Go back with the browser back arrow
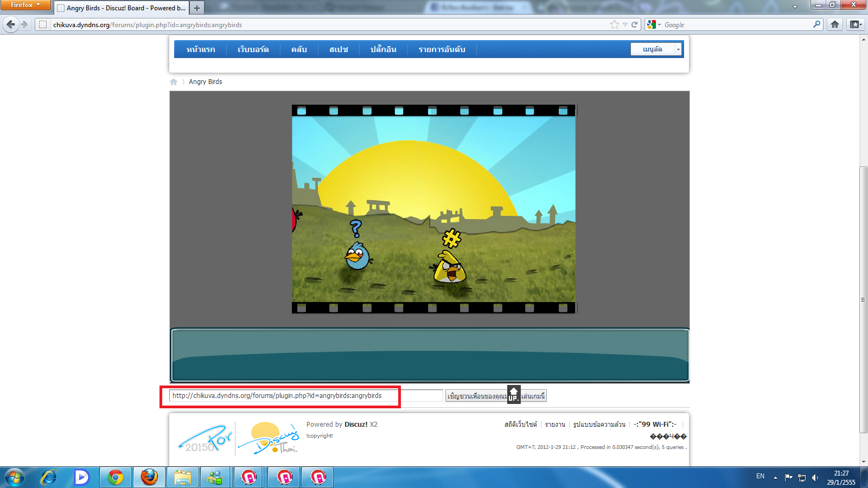The width and height of the screenshot is (868, 488). [x=11, y=24]
